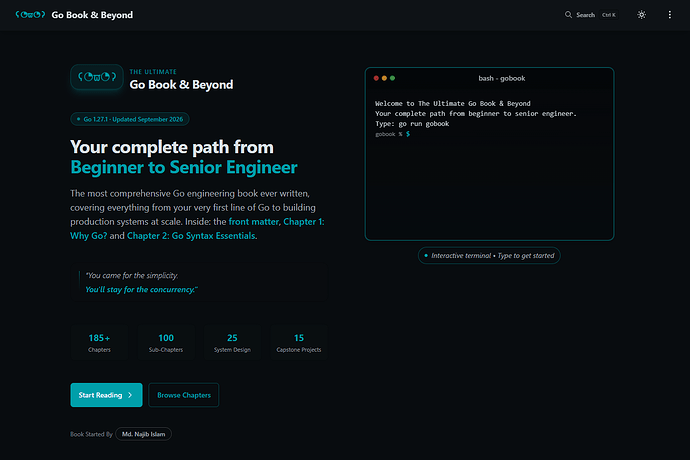
Task: Click the gopher logo in the header
Action: (30, 15)
